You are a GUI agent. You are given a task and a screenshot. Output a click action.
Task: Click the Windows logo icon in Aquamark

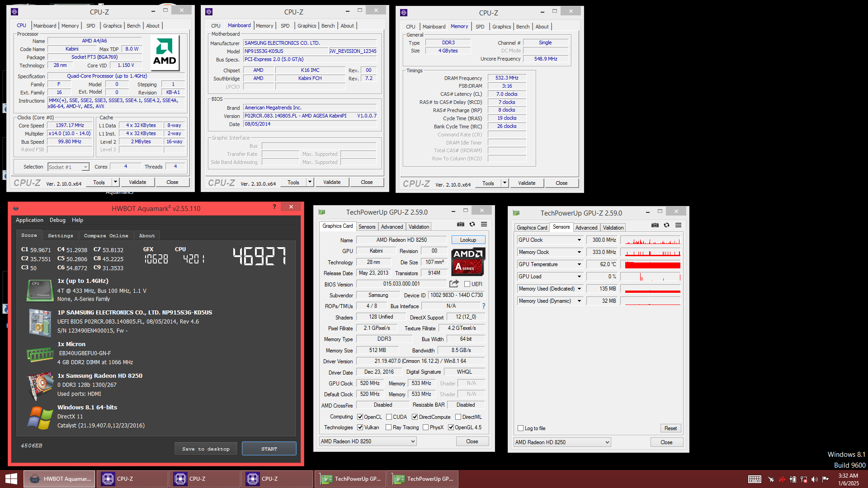[x=40, y=418]
